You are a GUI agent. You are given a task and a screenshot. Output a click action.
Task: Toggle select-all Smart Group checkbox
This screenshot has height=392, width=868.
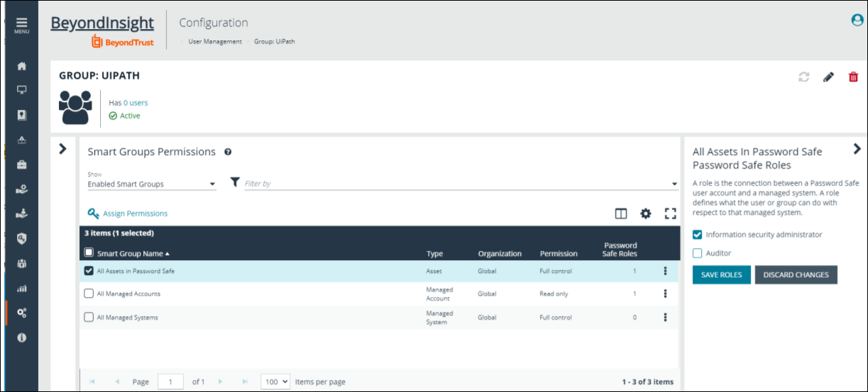point(89,252)
